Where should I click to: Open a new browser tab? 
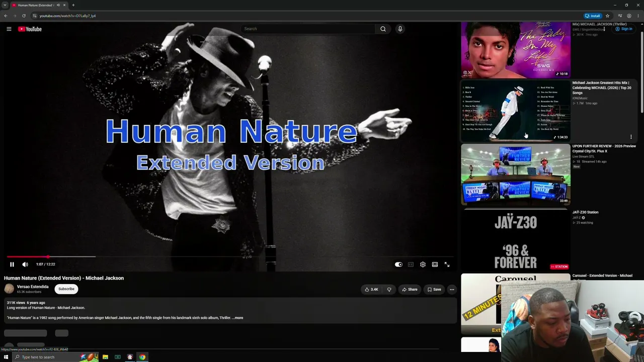[73, 5]
